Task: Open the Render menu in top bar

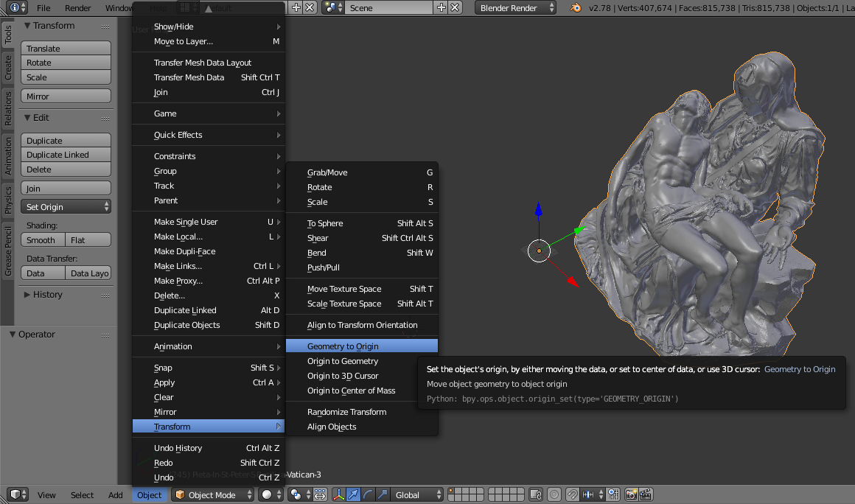Action: click(78, 7)
